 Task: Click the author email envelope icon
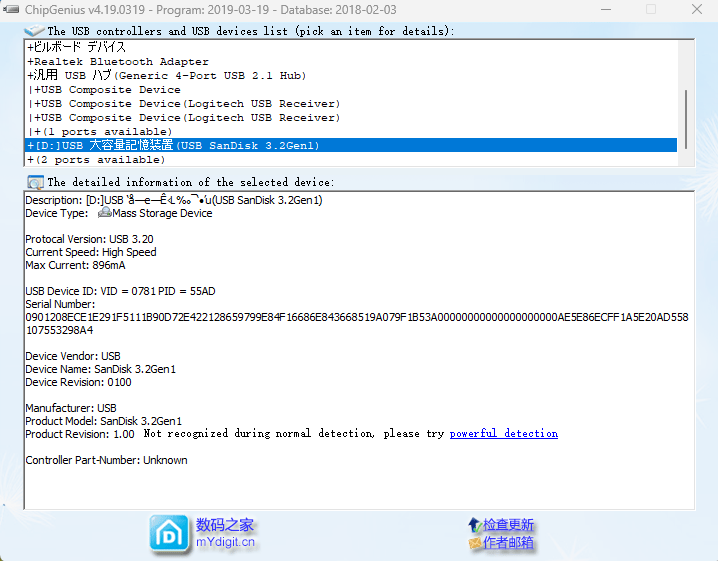(474, 543)
